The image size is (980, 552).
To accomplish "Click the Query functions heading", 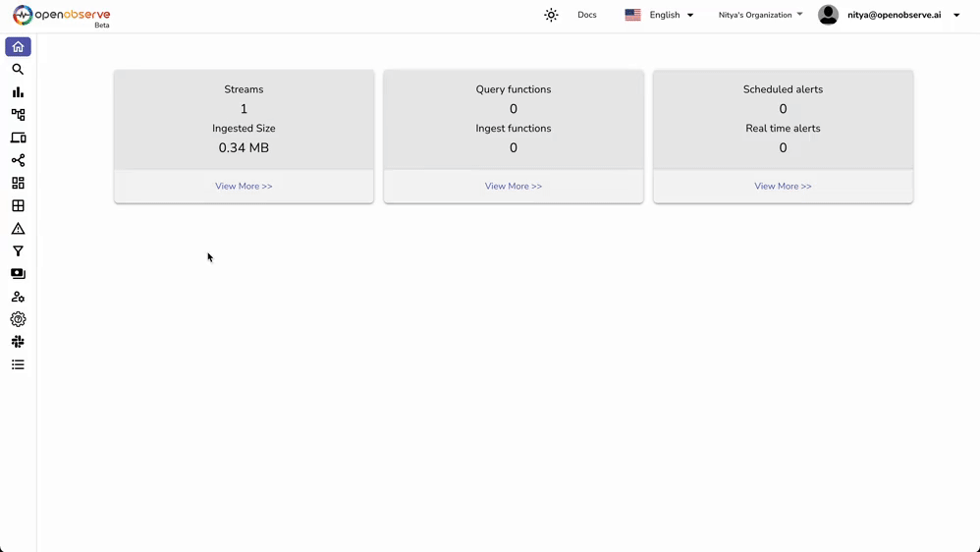I will tap(514, 89).
